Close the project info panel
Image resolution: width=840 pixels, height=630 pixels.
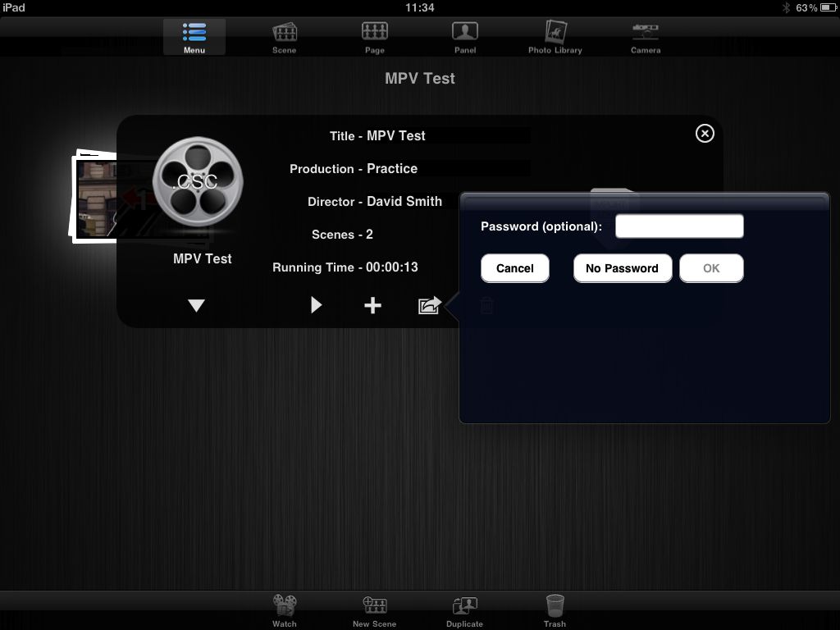pos(705,134)
